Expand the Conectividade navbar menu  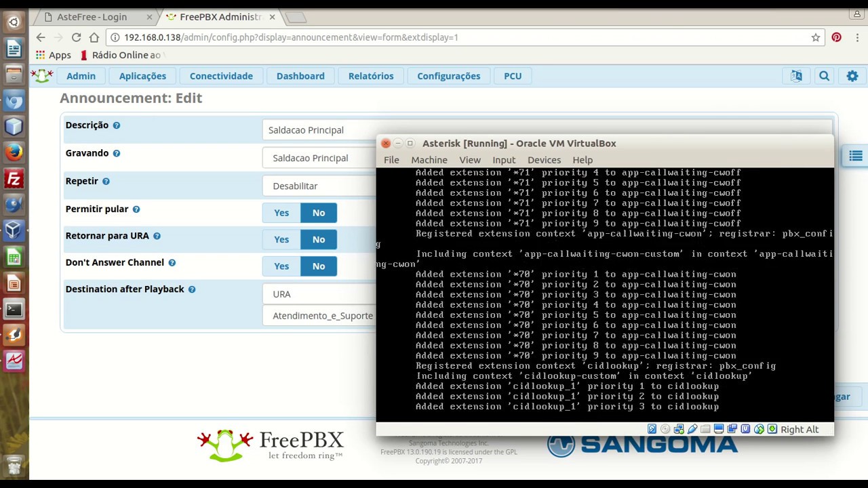tap(221, 76)
